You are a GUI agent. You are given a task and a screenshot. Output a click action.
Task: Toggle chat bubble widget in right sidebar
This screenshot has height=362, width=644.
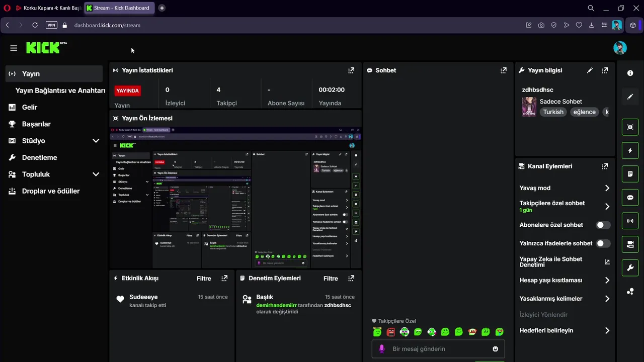(630, 198)
